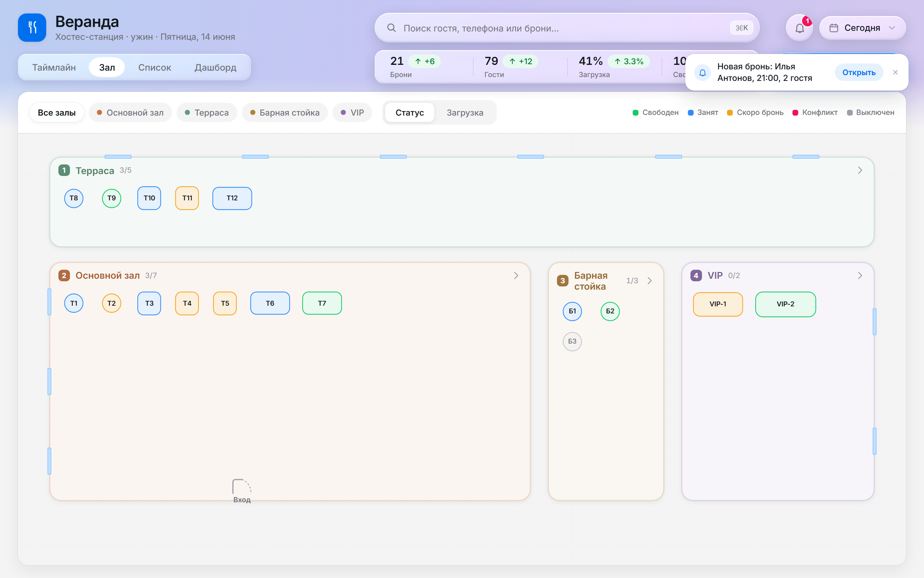The height and width of the screenshot is (578, 924).
Task: Click the Терраса zone title
Action: click(x=95, y=171)
